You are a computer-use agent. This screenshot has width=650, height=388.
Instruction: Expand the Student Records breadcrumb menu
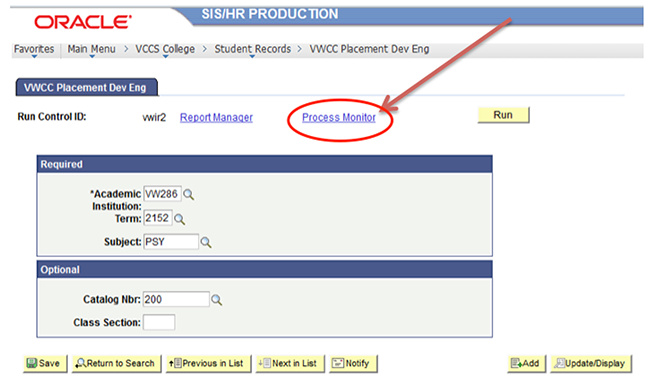(x=252, y=49)
